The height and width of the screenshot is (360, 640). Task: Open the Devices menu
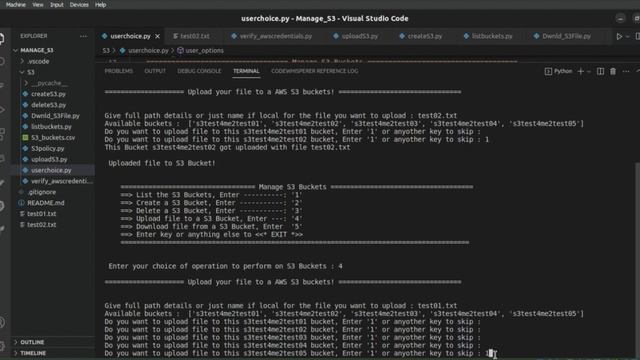79,4
